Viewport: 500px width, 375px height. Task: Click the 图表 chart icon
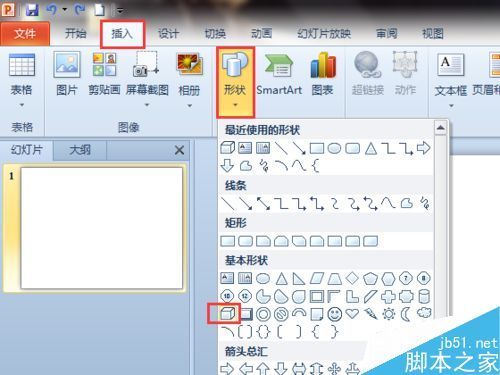323,74
